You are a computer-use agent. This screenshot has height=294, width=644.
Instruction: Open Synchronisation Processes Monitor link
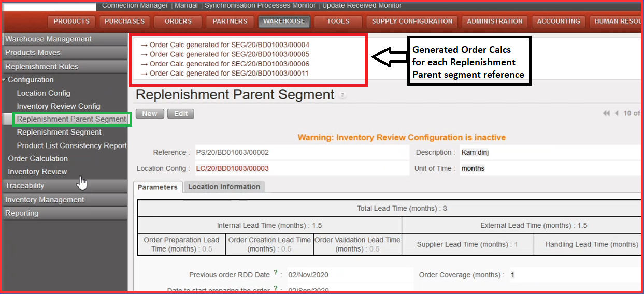260,5
